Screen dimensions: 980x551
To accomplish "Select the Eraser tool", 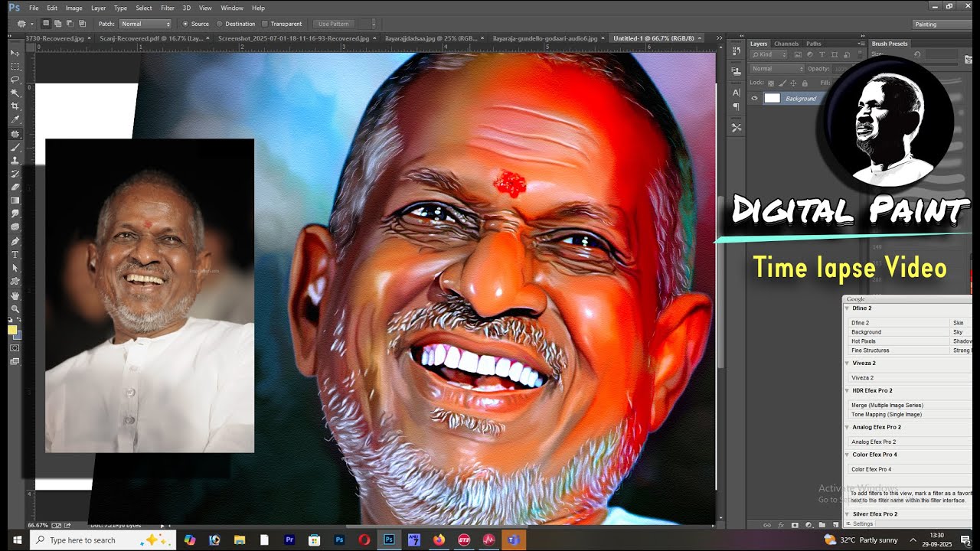I will (x=15, y=187).
